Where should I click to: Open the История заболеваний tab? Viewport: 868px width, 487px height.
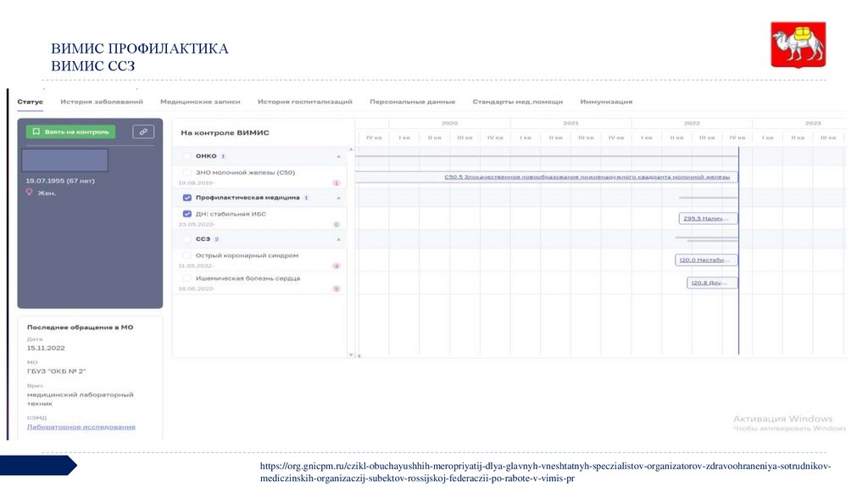pos(102,102)
